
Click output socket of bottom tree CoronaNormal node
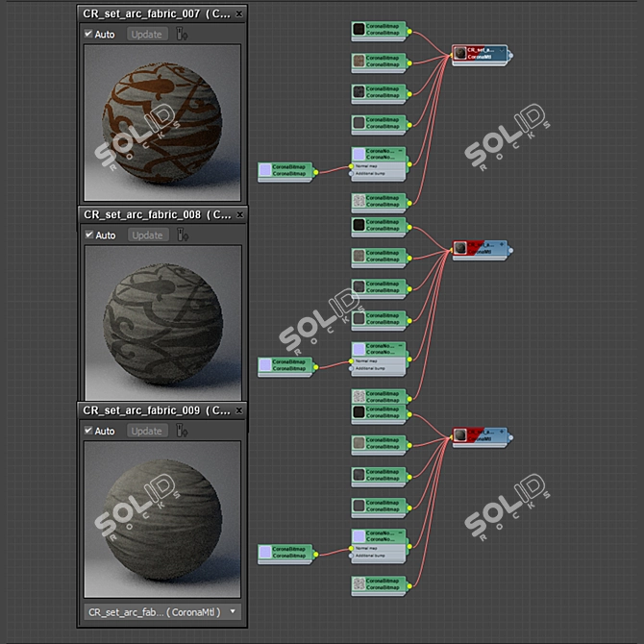click(x=409, y=547)
